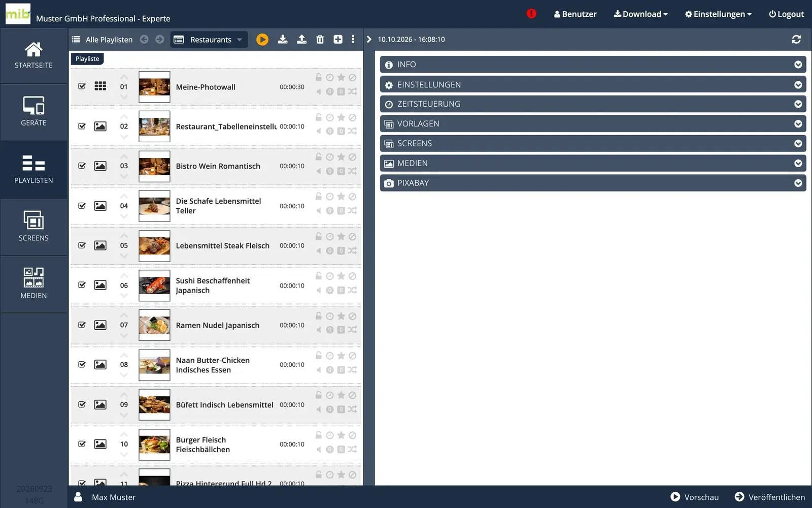Screen dimensions: 812x508
Task: Expand the VORLAGEN section
Action: 593,124
